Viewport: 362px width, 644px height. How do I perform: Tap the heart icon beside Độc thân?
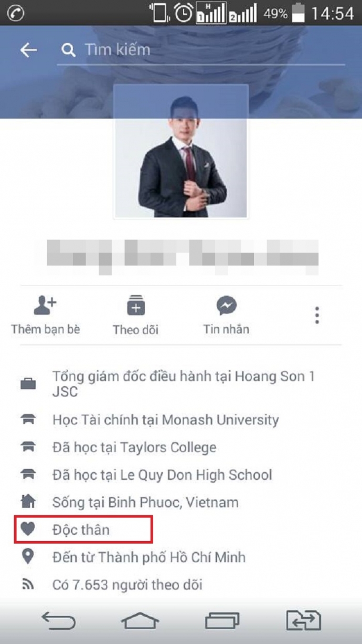(x=27, y=529)
